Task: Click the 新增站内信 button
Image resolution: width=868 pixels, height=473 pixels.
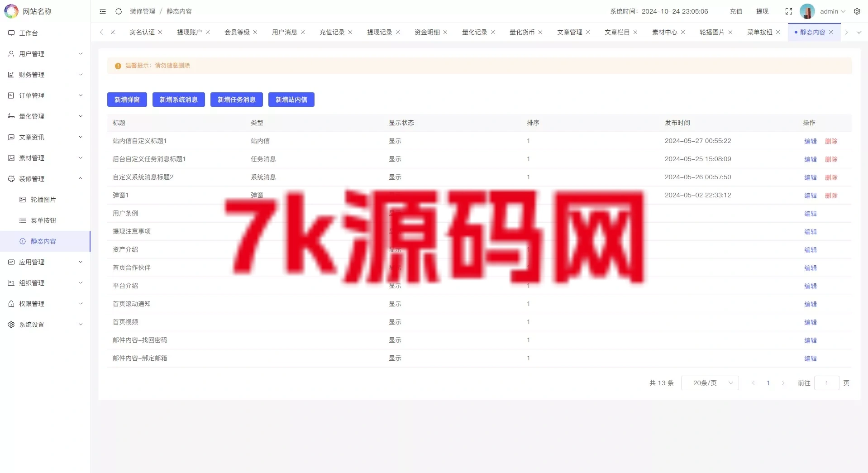Action: click(x=291, y=100)
